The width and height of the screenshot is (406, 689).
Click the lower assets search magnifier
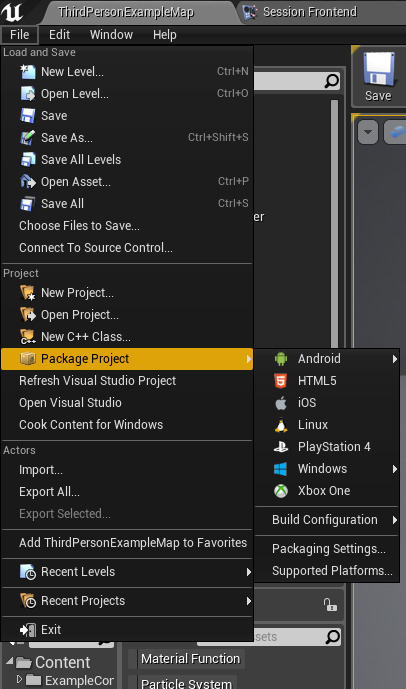tap(333, 636)
